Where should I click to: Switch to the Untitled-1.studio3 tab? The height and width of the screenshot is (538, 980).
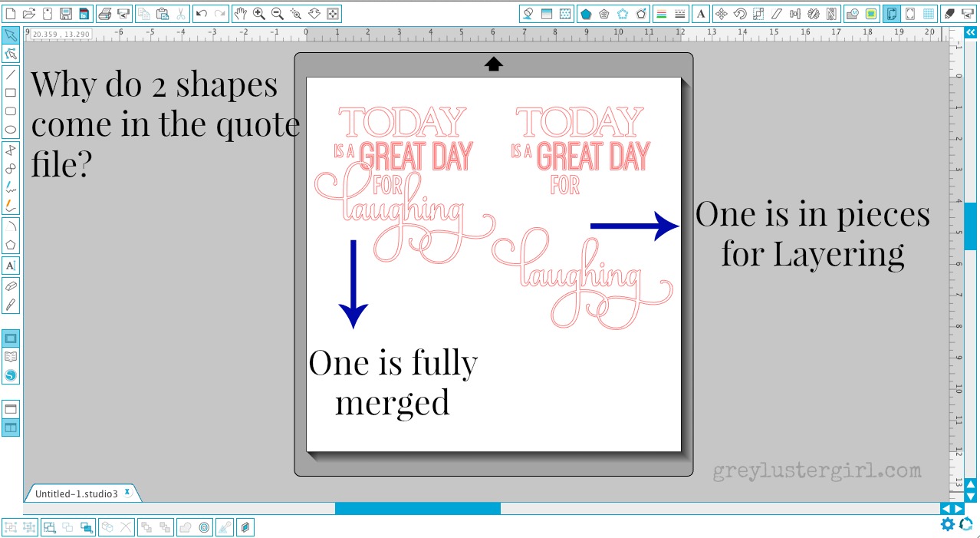76,493
